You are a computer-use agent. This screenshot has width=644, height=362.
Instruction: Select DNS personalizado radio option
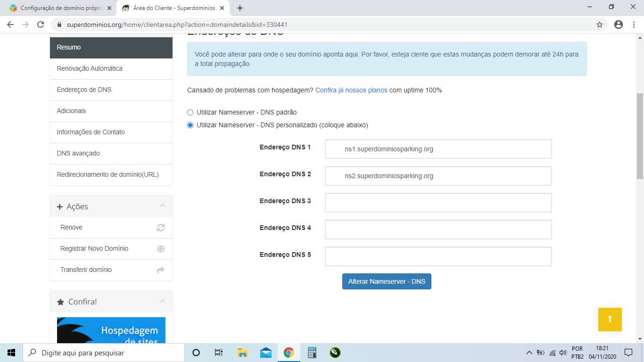(190, 125)
